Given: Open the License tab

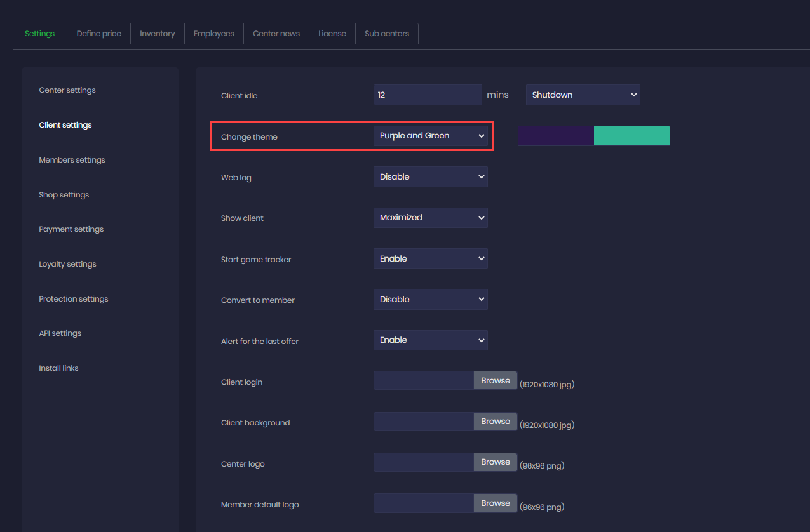Looking at the screenshot, I should click(332, 34).
